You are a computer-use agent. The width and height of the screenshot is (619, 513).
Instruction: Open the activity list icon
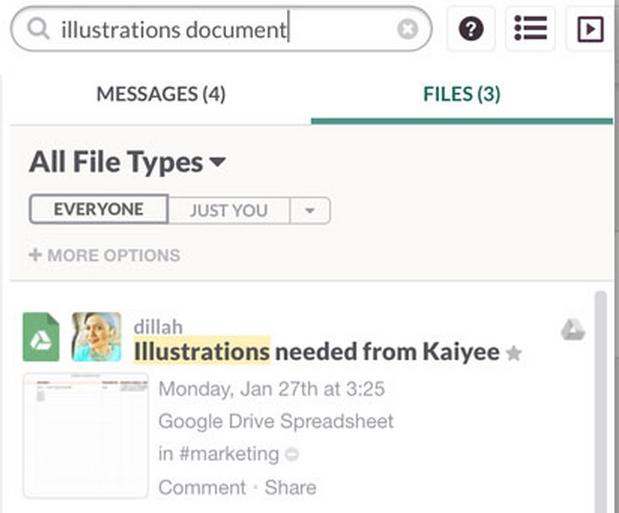pos(531,28)
